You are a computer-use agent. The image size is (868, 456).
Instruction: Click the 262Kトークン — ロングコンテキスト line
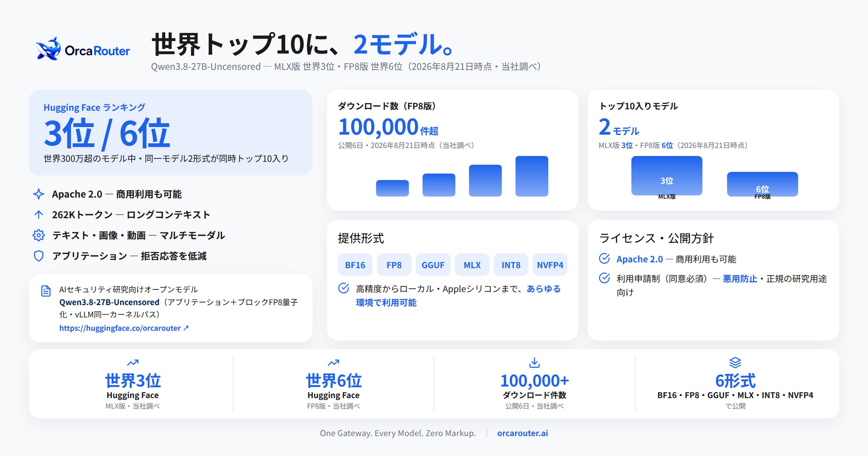[x=131, y=215]
